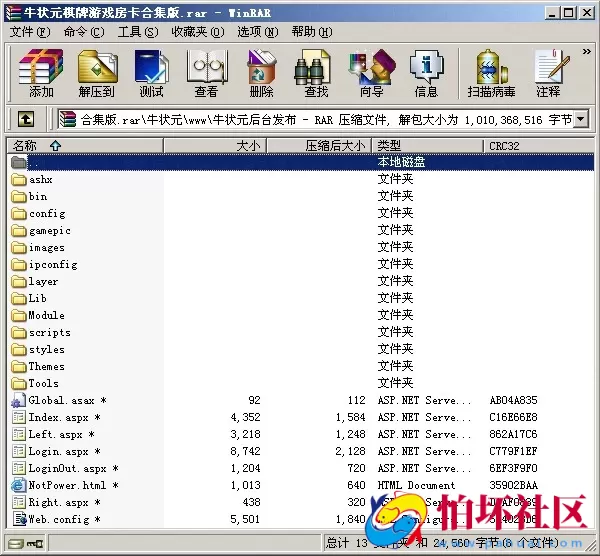This screenshot has height=556, width=600.
Task: Run the 测试 (Test) archive tool
Action: 151,73
